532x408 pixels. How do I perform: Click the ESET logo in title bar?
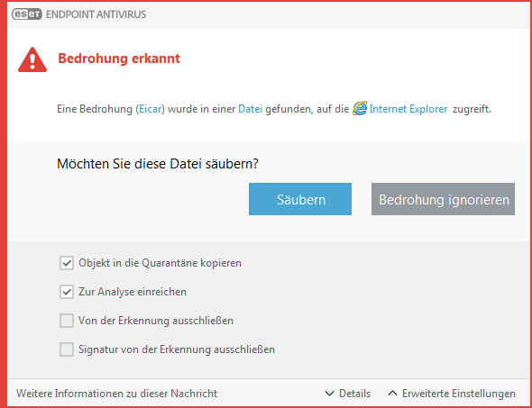pyautogui.click(x=27, y=14)
